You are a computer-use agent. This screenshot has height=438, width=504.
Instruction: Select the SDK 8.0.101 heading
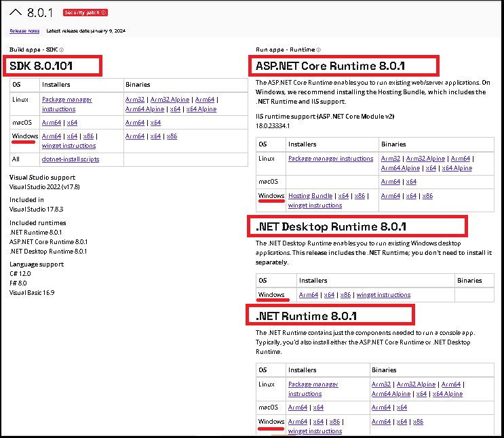tap(41, 66)
